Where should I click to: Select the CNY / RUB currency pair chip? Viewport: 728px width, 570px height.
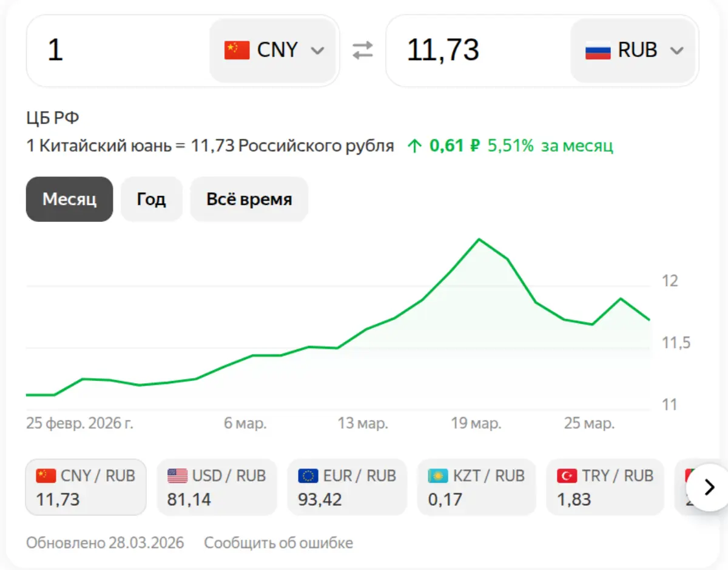click(86, 487)
